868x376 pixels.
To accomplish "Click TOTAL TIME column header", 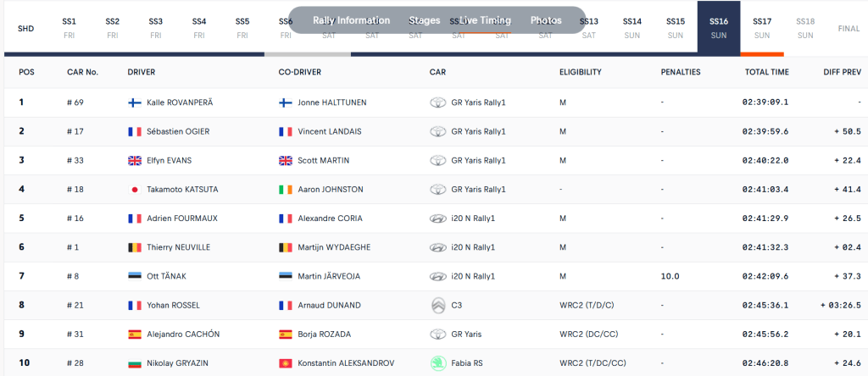I will tap(766, 72).
